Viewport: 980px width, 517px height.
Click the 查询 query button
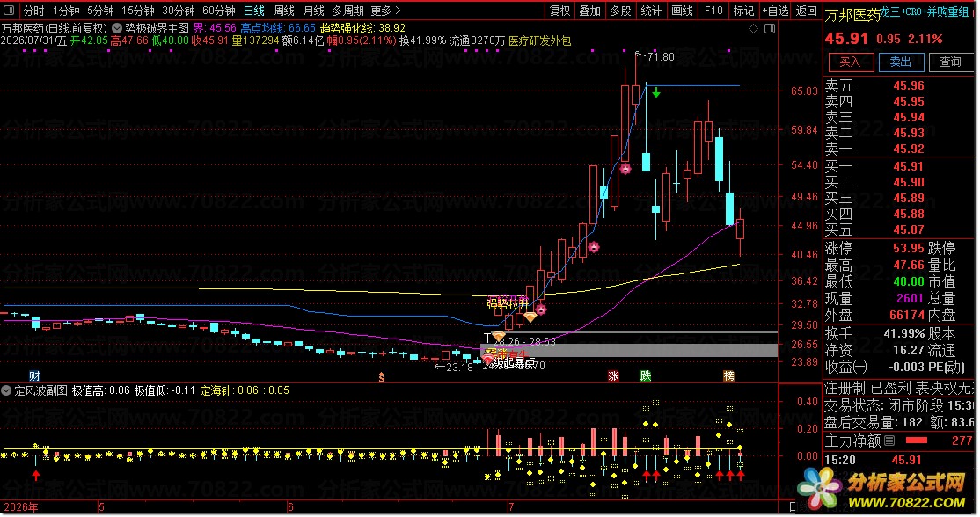tap(951, 62)
